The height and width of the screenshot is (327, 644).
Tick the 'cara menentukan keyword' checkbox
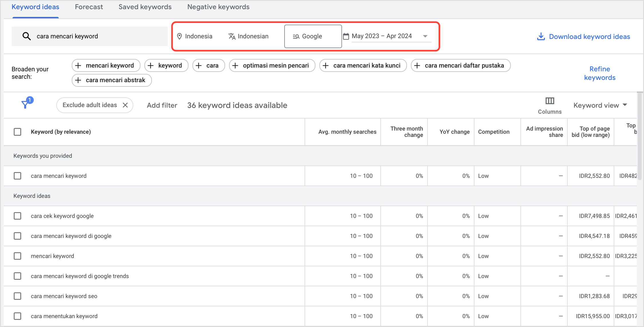coord(17,316)
